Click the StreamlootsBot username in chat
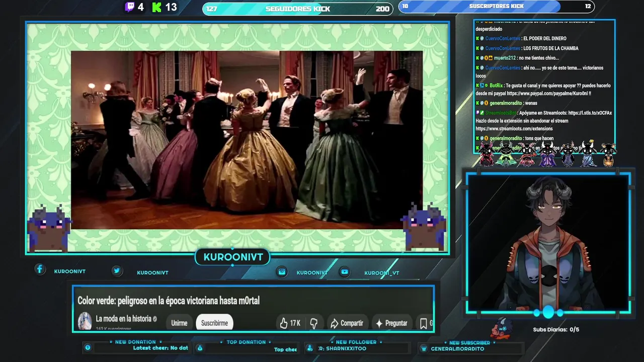 (501, 113)
